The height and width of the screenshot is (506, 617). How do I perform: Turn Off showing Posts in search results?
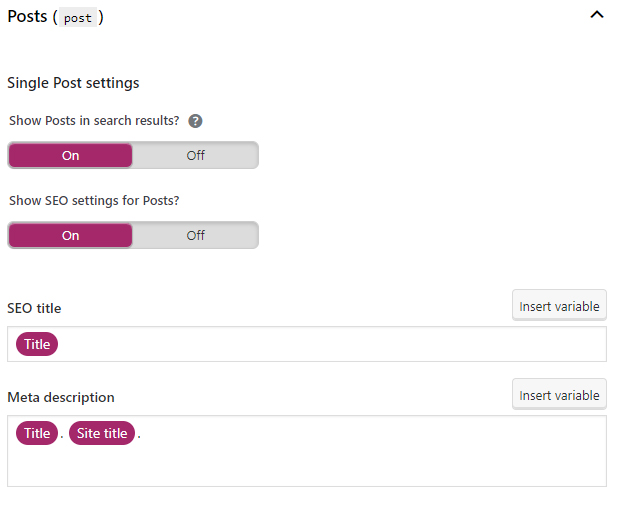pos(195,155)
